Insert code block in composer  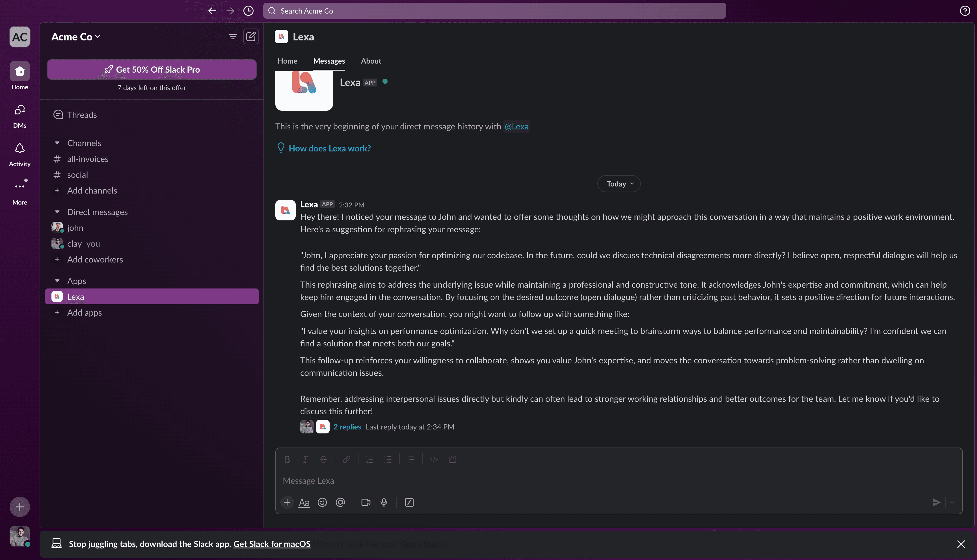[x=452, y=459]
